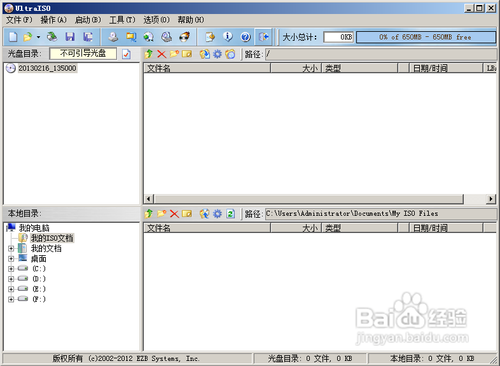Click the gear properties icon in image pane
This screenshot has height=366, width=500.
point(217,54)
